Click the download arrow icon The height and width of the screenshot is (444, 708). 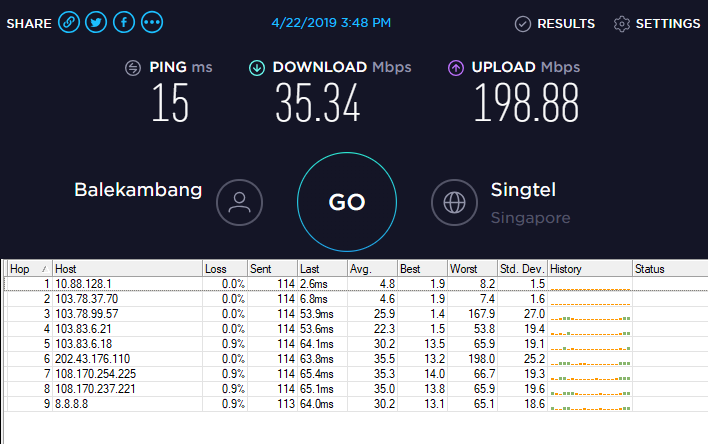pos(257,68)
